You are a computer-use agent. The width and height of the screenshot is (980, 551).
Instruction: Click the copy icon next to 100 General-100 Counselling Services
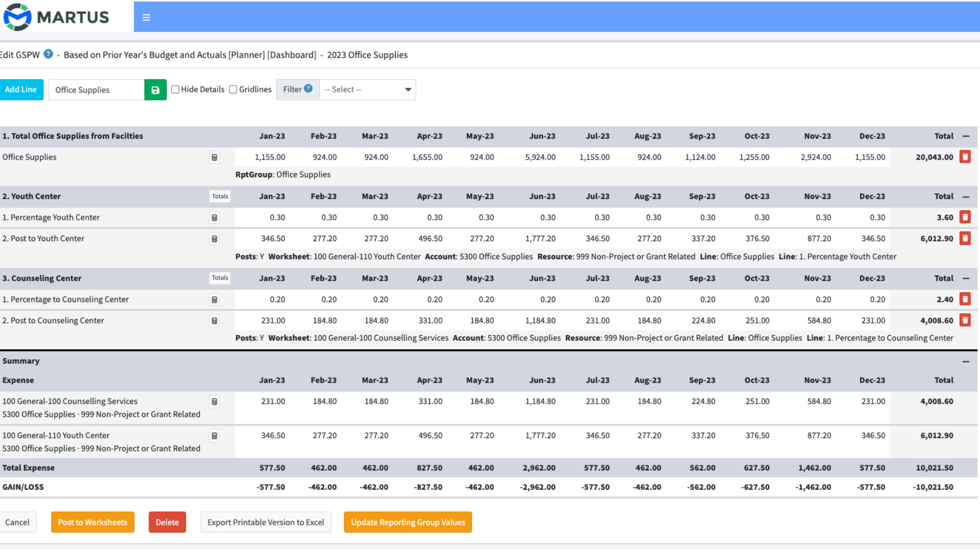point(215,402)
